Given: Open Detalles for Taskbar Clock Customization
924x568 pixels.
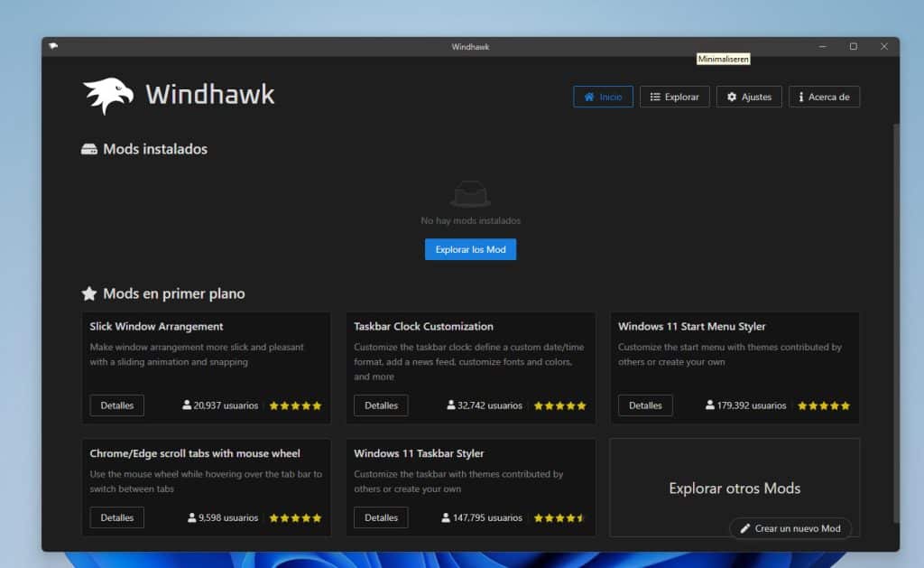Looking at the screenshot, I should pyautogui.click(x=381, y=405).
